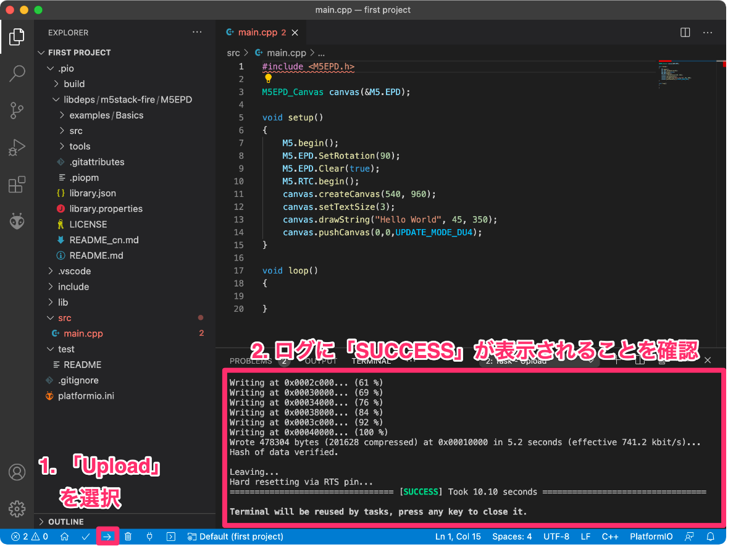Open PlatformIO New Terminal from status bar

tap(171, 537)
